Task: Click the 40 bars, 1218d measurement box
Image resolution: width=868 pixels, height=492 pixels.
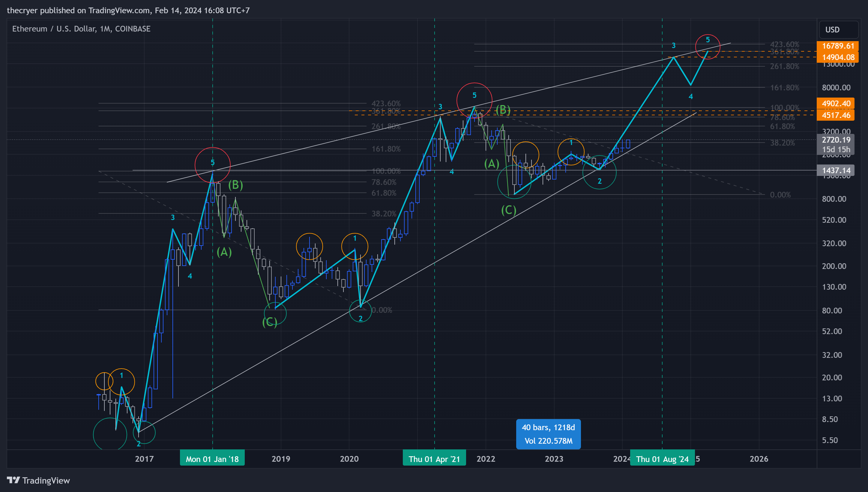Action: [548, 434]
